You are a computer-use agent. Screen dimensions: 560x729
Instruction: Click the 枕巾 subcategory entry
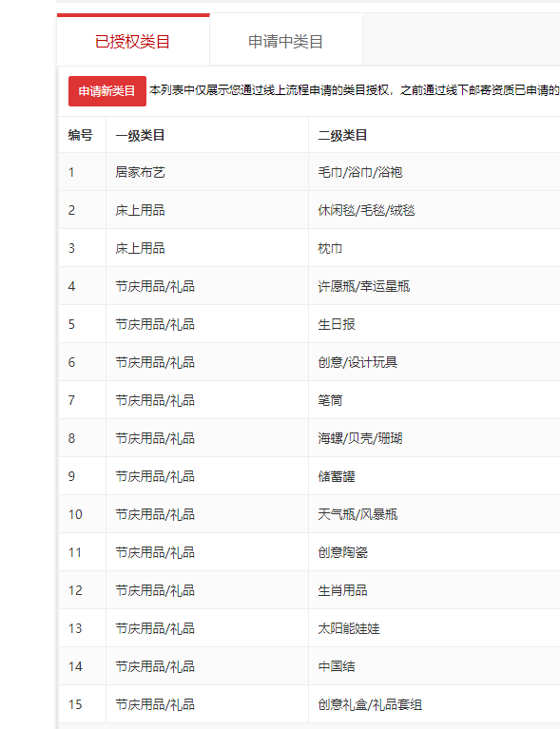pyautogui.click(x=330, y=248)
